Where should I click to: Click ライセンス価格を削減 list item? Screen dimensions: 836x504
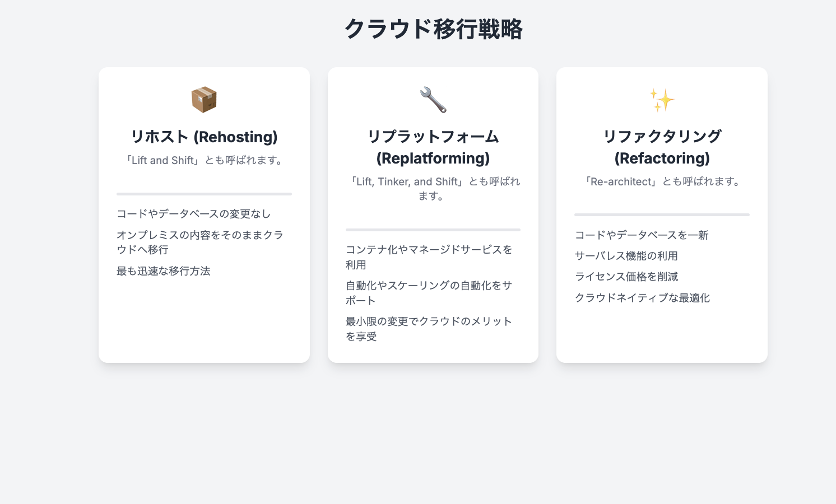click(626, 277)
